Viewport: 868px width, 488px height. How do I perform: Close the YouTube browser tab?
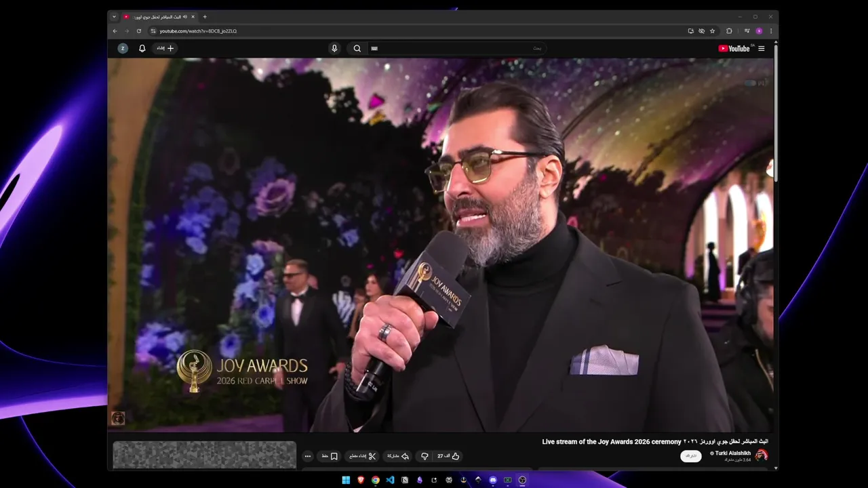click(193, 17)
